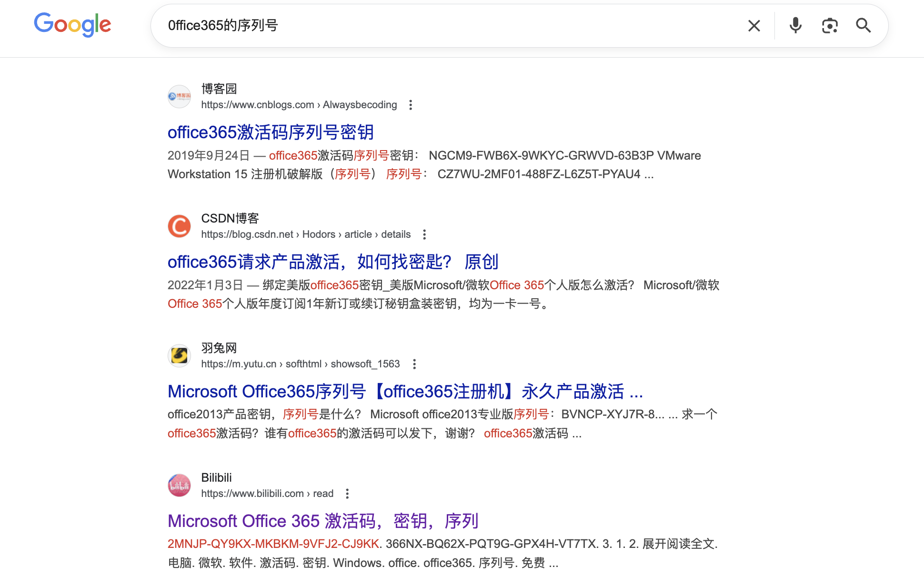
Task: Open 'office365请求产品激活' CSDN article
Action: pos(332,262)
